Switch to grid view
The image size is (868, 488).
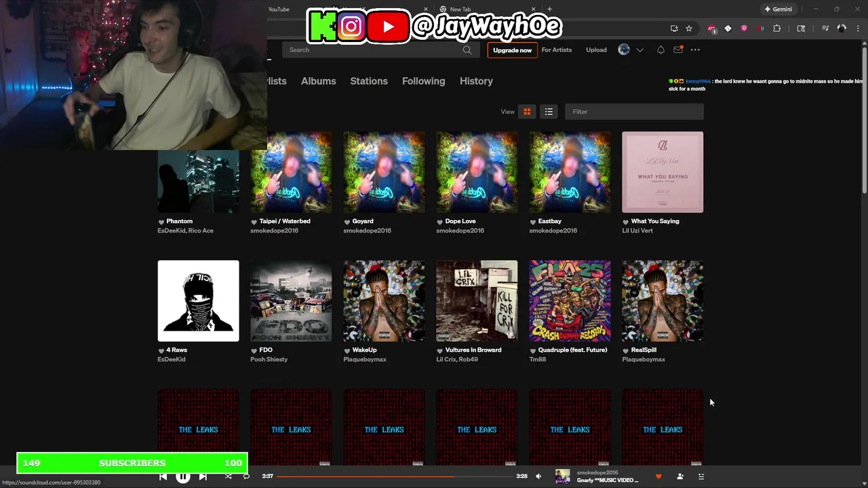click(527, 112)
